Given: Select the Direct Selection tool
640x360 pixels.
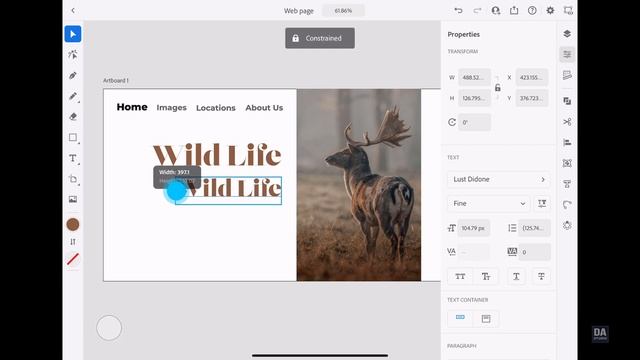Looking at the screenshot, I should click(73, 55).
